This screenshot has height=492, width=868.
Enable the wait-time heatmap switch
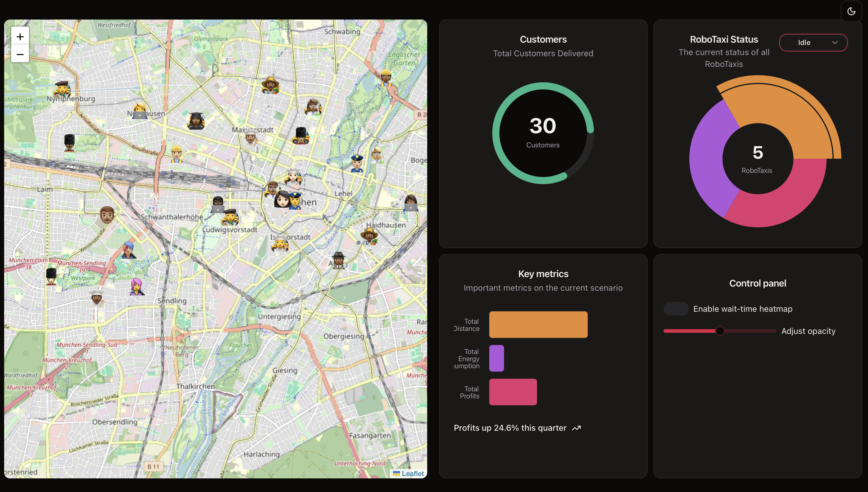click(x=676, y=308)
